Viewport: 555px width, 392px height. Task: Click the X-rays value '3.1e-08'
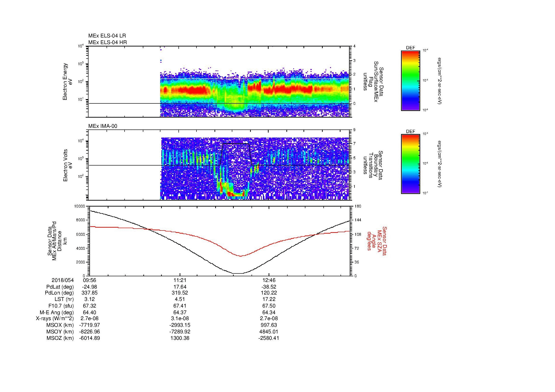[x=180, y=319]
